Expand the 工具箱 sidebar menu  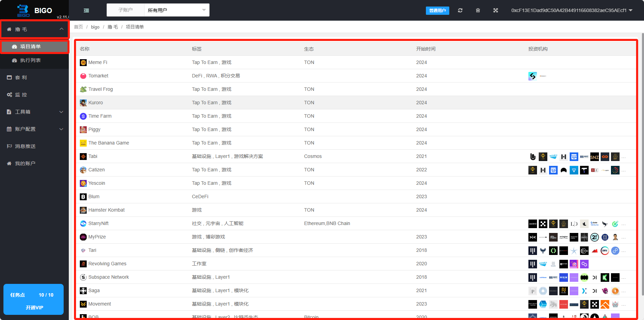pos(34,112)
